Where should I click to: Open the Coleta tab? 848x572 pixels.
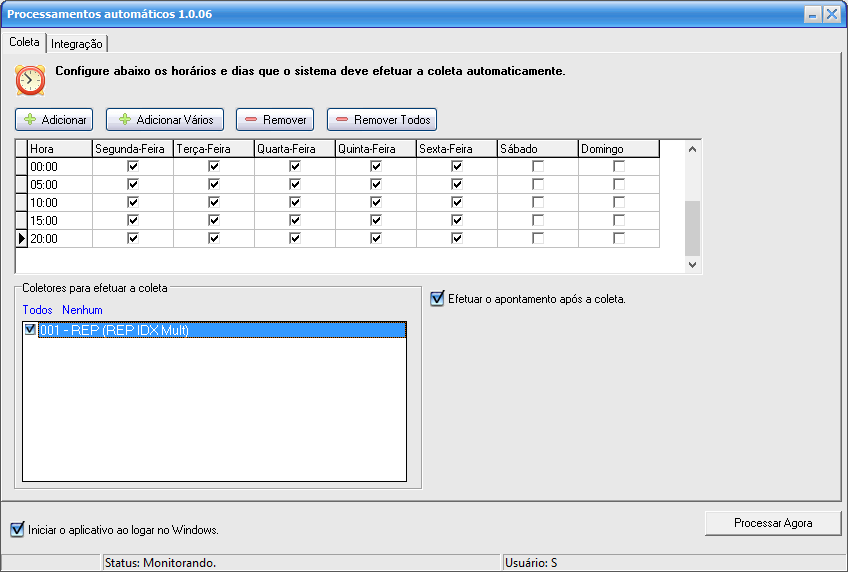pos(24,43)
